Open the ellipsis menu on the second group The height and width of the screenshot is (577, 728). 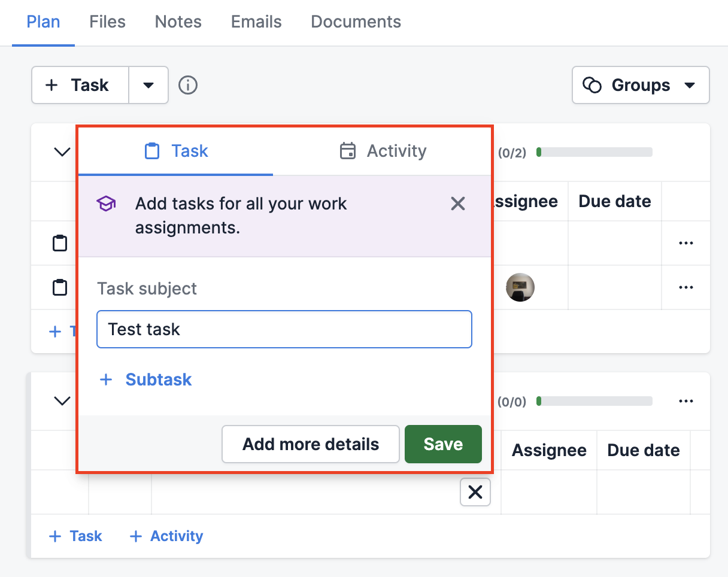click(685, 401)
